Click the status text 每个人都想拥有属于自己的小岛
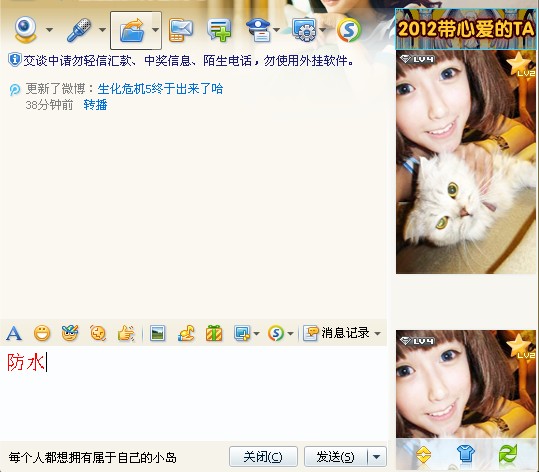 click(92, 458)
